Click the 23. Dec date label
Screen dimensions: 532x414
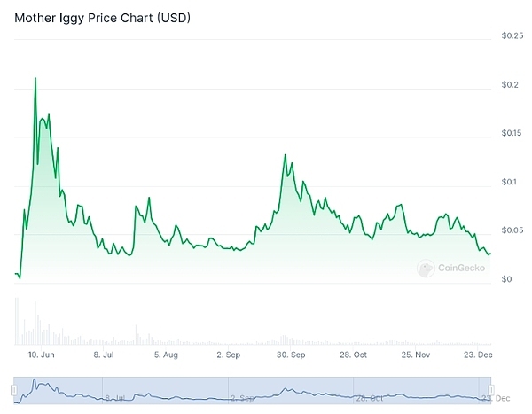pos(477,355)
